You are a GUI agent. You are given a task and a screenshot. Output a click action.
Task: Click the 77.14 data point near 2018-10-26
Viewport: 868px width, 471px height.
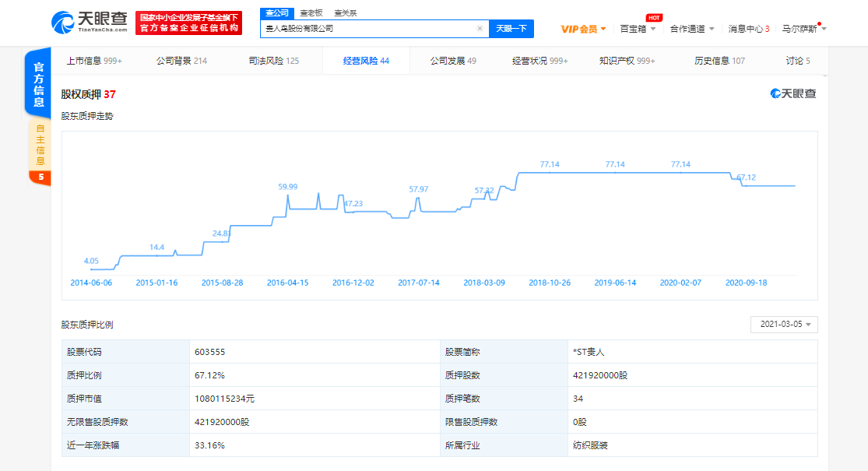click(x=550, y=172)
